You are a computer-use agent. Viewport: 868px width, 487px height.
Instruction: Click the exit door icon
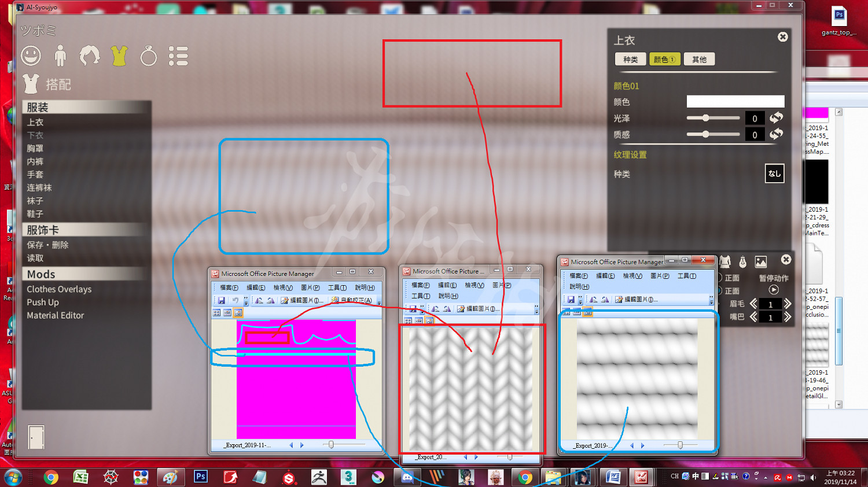coord(36,437)
